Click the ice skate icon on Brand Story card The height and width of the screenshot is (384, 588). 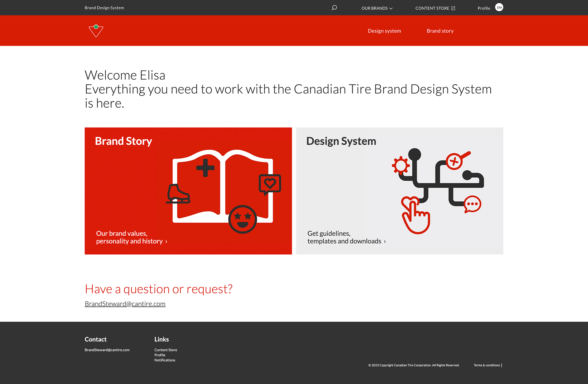[x=178, y=194]
